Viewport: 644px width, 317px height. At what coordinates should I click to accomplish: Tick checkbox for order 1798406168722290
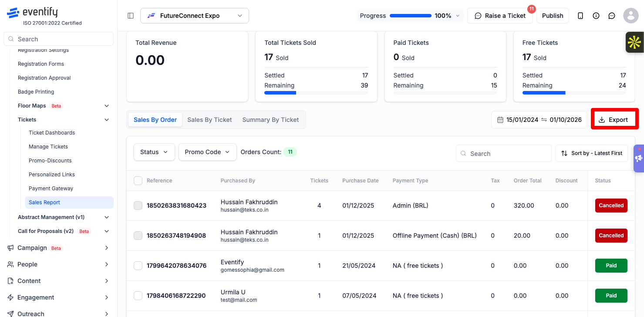(138, 296)
